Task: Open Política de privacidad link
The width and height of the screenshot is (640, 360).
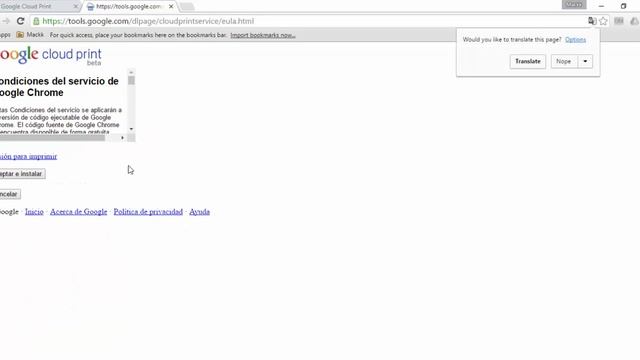Action: (x=148, y=212)
